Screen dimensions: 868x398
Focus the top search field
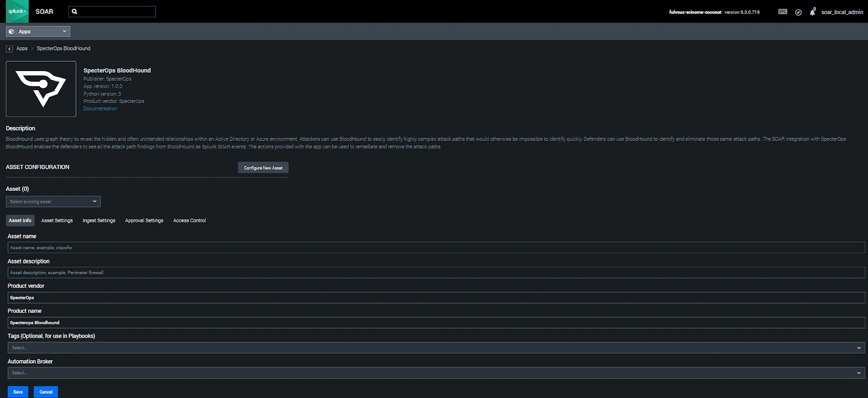[112, 11]
